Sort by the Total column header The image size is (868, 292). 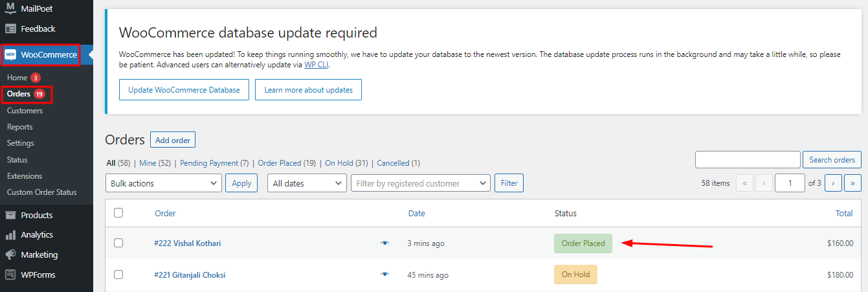coord(844,213)
